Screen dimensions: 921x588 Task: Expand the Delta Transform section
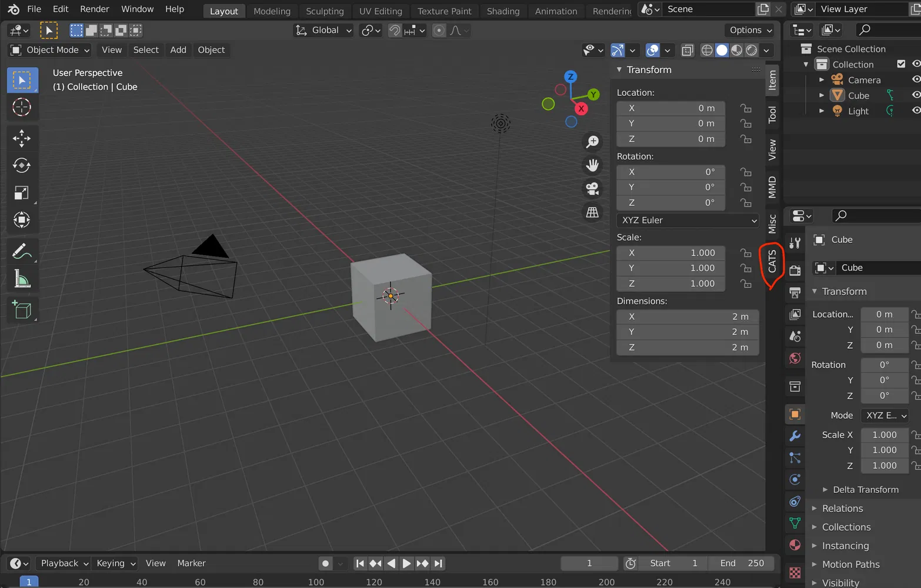click(865, 489)
